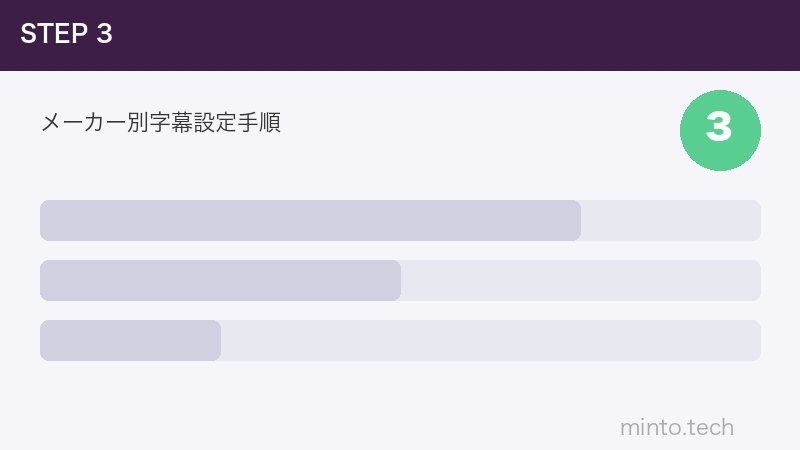Click the unfilled part of the middle progress bar
This screenshot has height=450, width=800.
(x=580, y=280)
